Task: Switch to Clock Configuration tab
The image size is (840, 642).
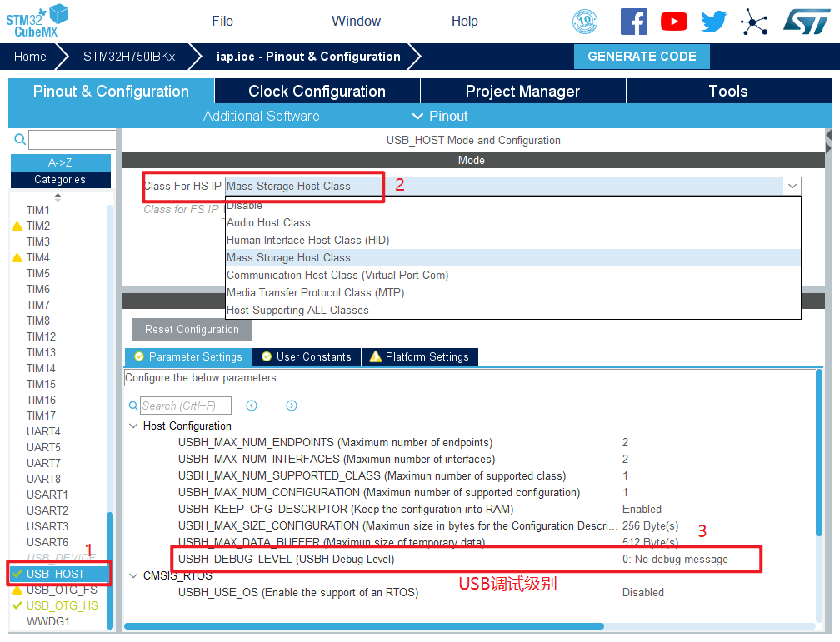Action: [317, 92]
